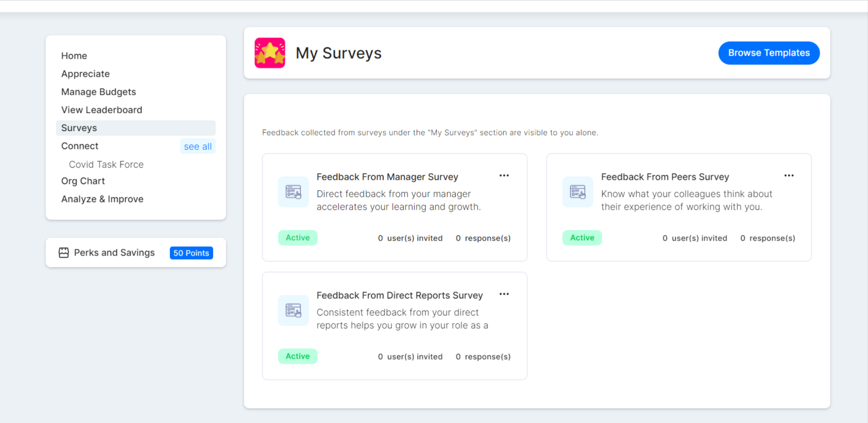Click the My Surveys star icon
Screen dimensions: 868x423
(270, 53)
